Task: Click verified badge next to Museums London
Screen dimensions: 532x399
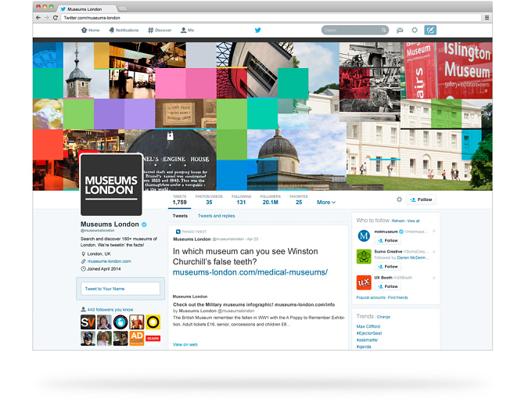Action: 144,225
